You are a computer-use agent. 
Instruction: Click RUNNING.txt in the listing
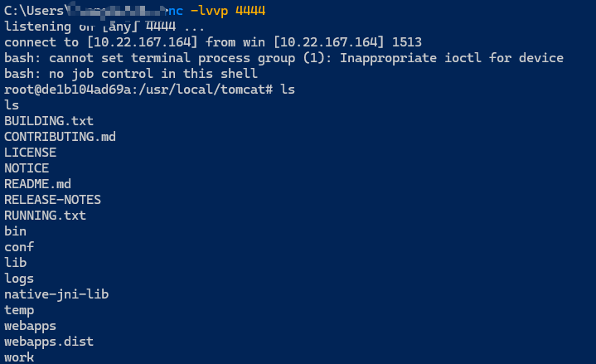45,216
